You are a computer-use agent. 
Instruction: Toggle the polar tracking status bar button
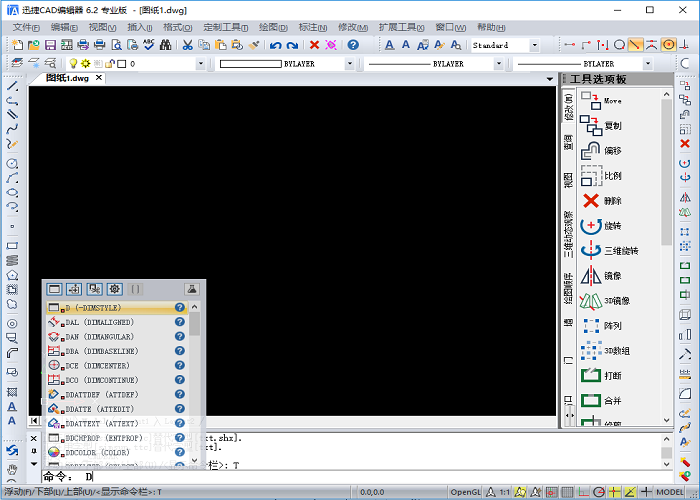tap(598, 492)
